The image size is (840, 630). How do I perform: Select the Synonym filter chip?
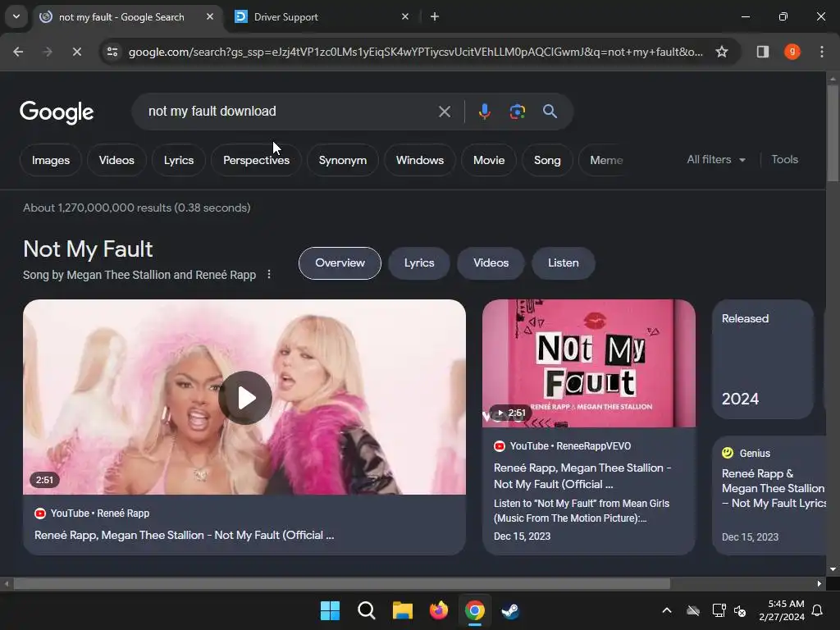tap(342, 160)
